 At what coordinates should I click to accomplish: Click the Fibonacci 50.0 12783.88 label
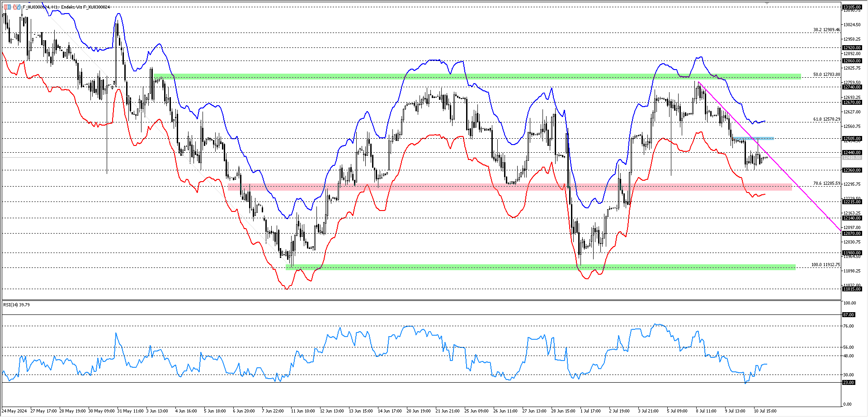[x=826, y=75]
